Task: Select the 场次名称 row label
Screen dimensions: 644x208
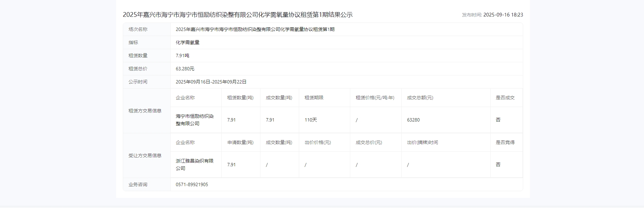Action: pyautogui.click(x=138, y=29)
